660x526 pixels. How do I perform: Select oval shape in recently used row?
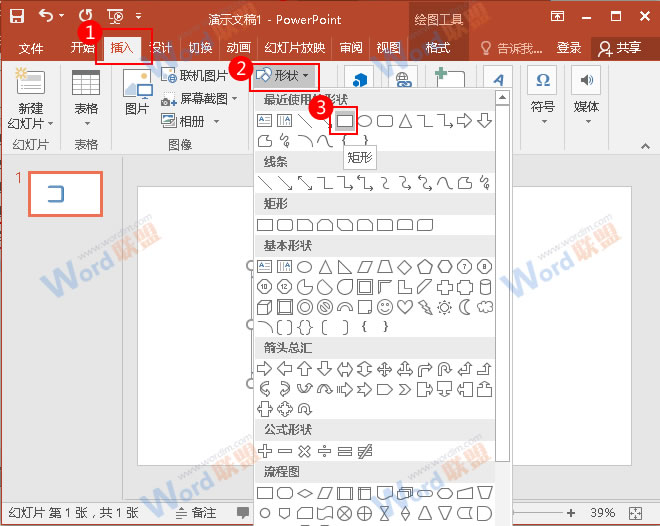pos(365,121)
